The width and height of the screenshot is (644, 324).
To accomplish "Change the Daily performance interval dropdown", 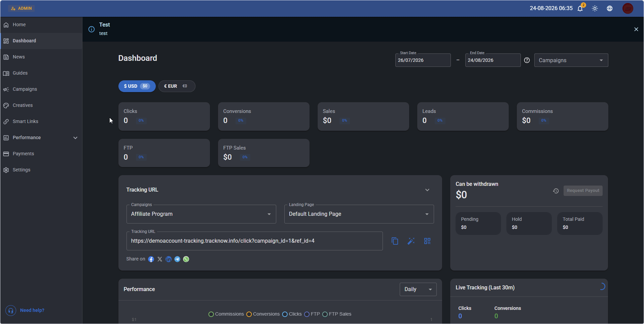I will 418,289.
